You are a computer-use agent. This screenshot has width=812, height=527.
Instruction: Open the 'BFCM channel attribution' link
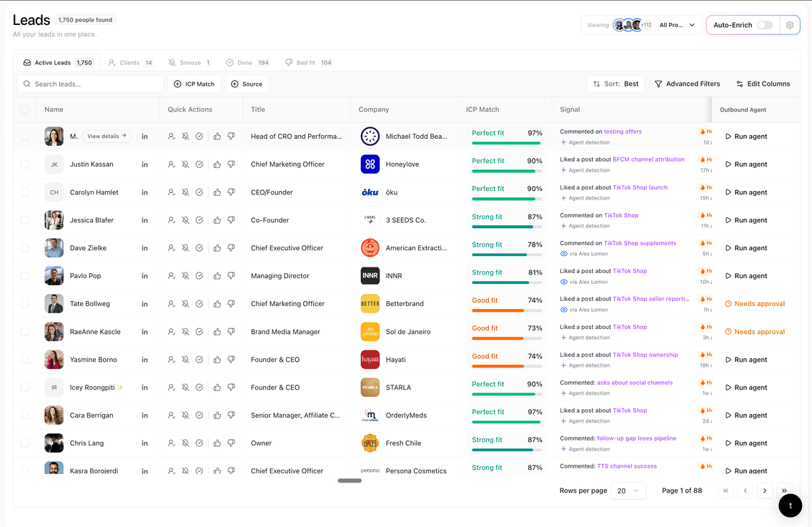[648, 159]
